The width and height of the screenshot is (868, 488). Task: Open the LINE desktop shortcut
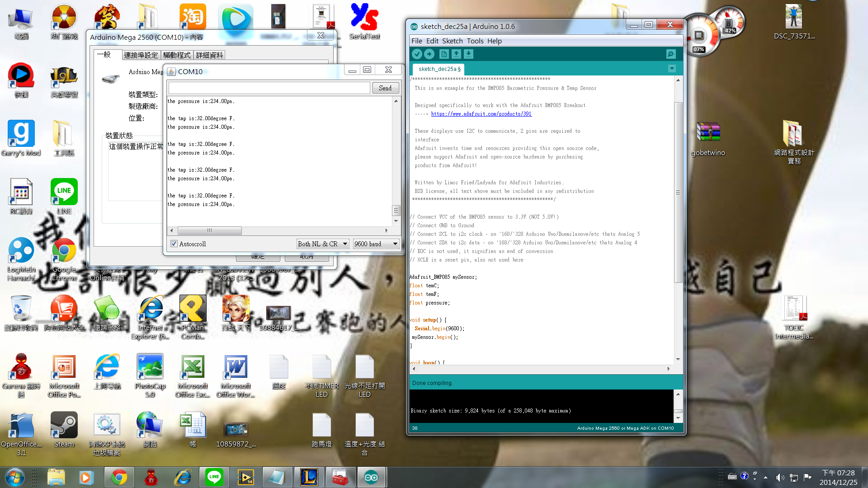click(x=64, y=196)
